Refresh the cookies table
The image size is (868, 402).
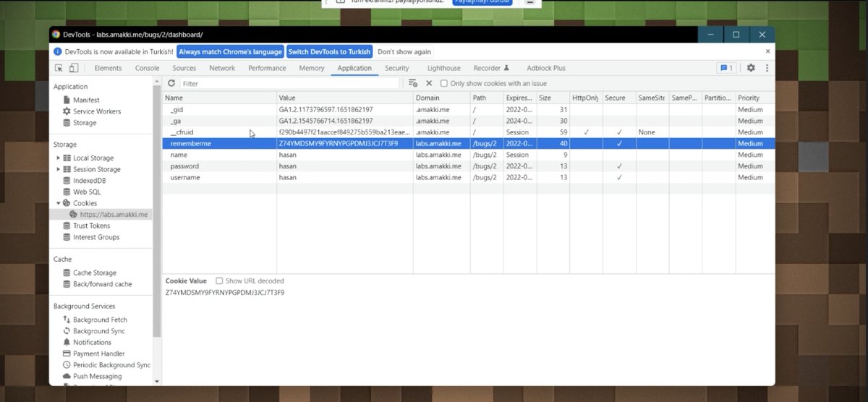pos(171,83)
